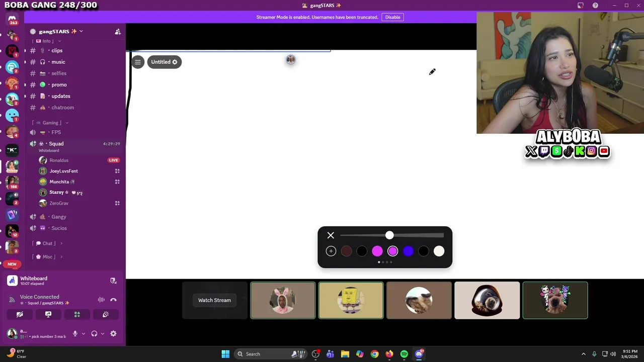Share your screen

point(48,314)
